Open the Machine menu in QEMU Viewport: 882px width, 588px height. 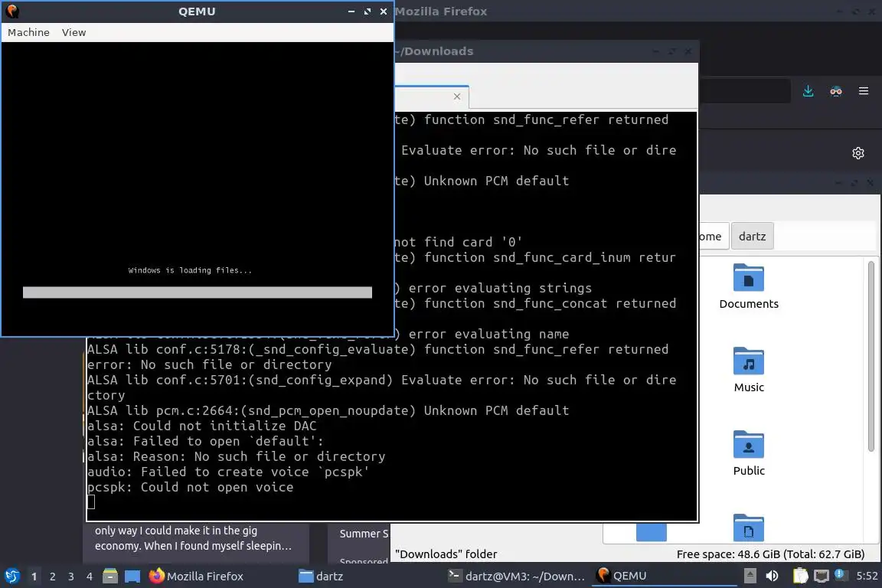pyautogui.click(x=28, y=33)
